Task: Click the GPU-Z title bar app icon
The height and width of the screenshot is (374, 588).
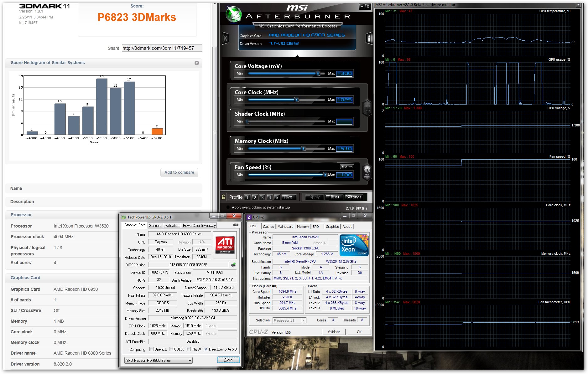Action: (124, 217)
